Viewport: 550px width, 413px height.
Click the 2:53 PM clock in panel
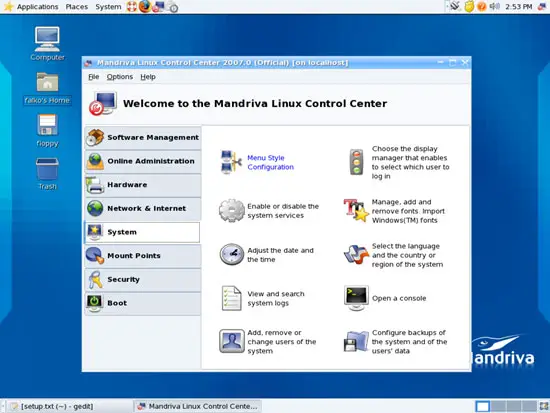tap(519, 7)
